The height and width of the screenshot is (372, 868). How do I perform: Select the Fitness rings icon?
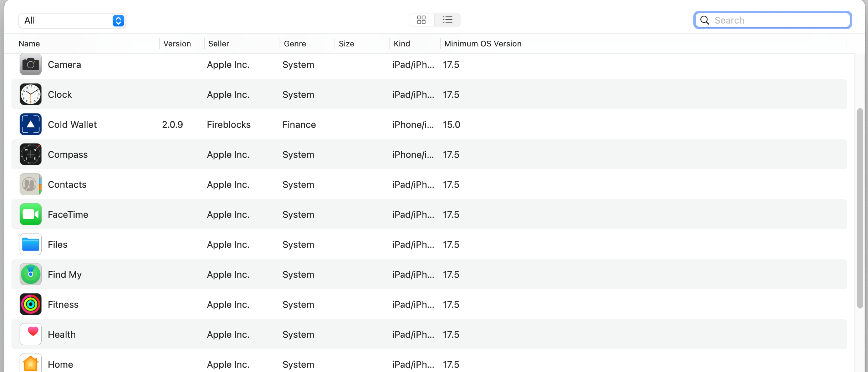pyautogui.click(x=31, y=304)
